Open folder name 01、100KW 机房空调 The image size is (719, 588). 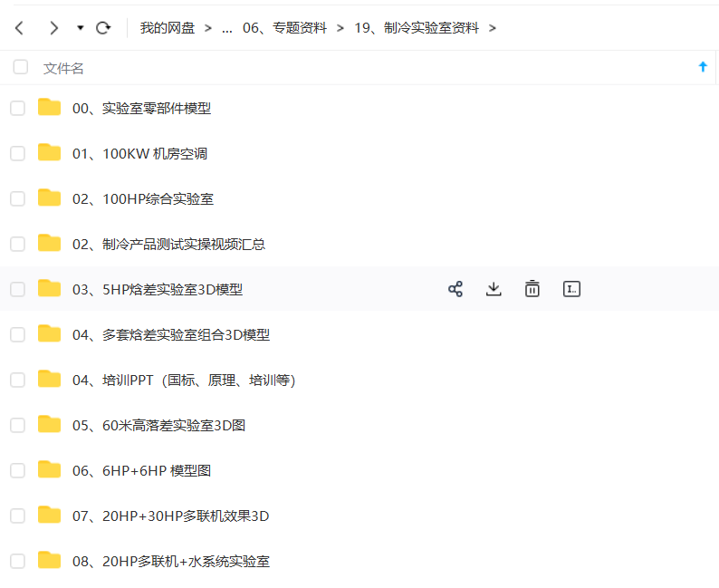tap(139, 154)
